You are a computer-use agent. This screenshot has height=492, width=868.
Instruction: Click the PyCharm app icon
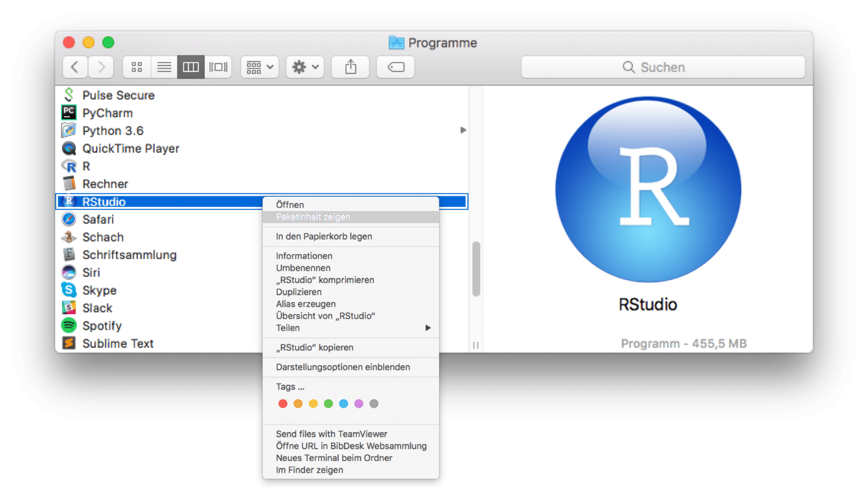(x=69, y=113)
